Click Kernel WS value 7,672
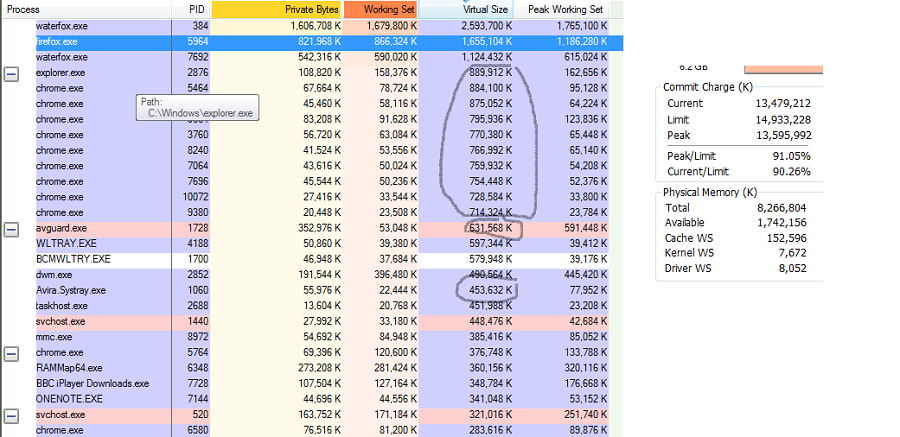 coord(794,253)
